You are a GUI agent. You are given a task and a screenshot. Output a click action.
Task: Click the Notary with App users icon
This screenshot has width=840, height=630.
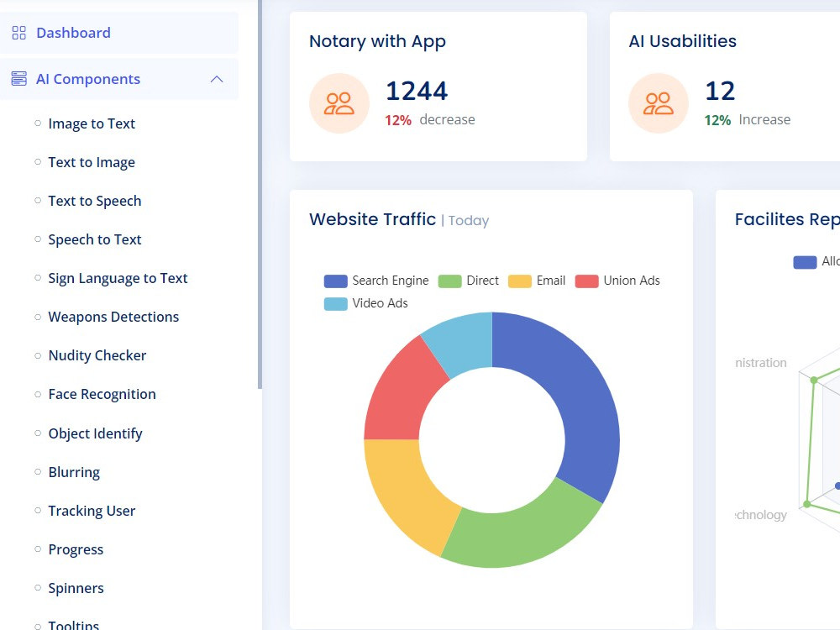pyautogui.click(x=339, y=103)
